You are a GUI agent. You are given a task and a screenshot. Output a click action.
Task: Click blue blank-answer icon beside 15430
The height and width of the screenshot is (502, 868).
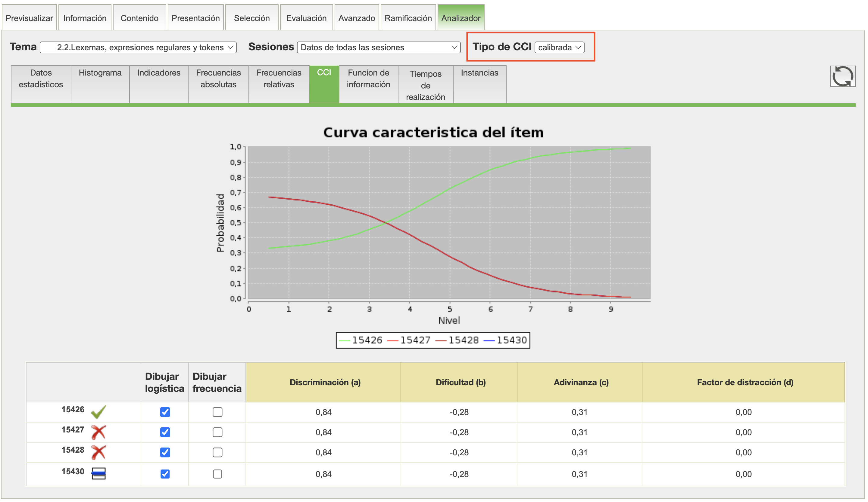(98, 473)
